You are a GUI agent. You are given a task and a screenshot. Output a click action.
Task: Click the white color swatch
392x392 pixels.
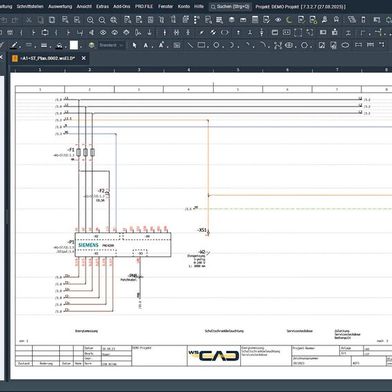(74, 45)
